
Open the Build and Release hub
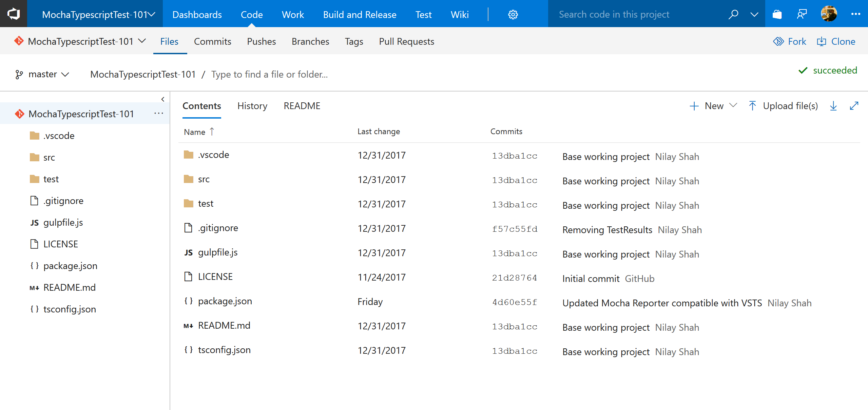coord(360,15)
